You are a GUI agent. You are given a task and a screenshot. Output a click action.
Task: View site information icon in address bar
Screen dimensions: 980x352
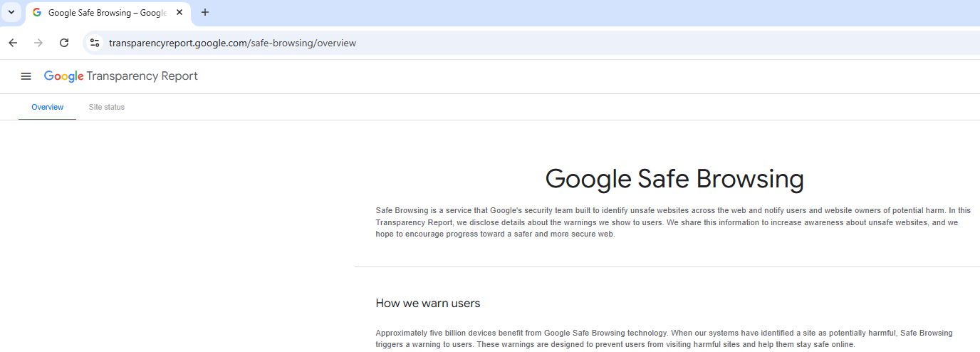[95, 43]
